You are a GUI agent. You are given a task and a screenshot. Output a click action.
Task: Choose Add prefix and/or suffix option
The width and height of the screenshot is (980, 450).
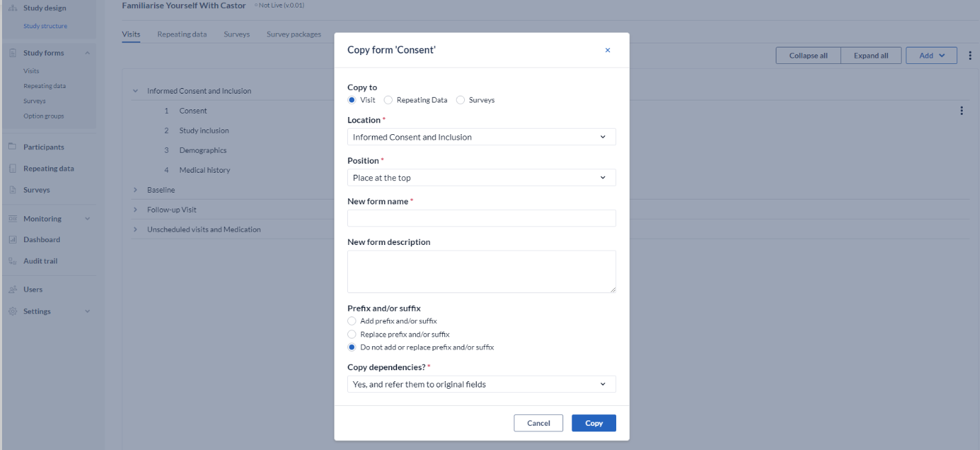click(x=352, y=321)
